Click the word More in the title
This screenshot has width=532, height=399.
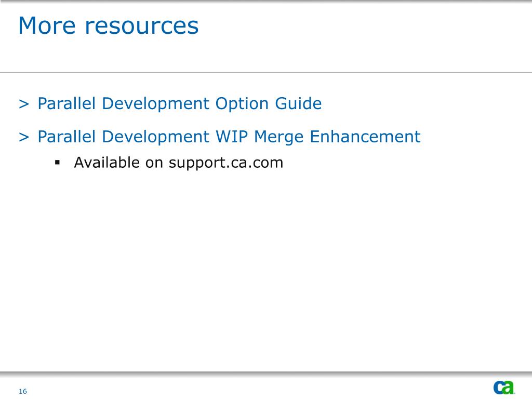coord(47,26)
